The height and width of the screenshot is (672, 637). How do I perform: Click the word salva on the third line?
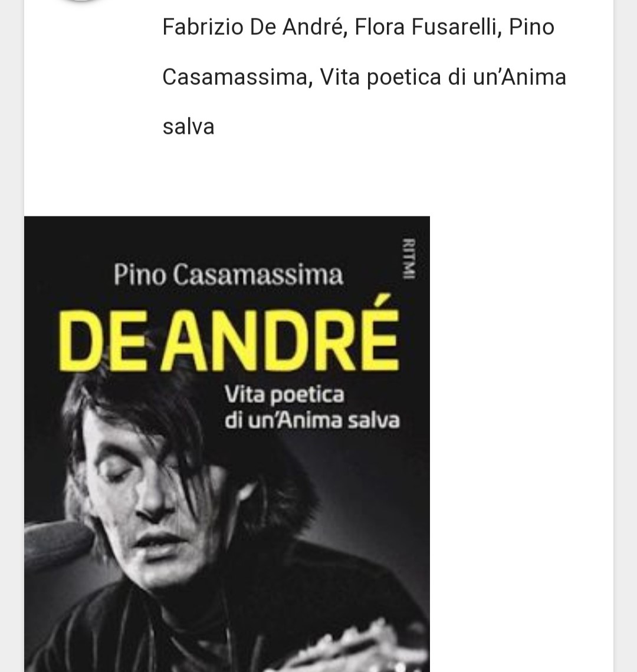(x=188, y=127)
